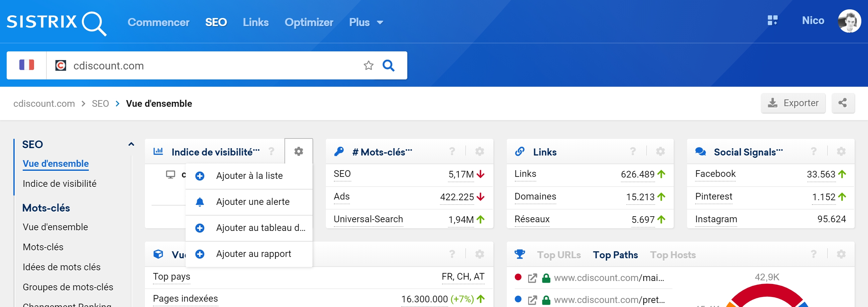868x307 pixels.
Task: Switch to the Top Paths tab
Action: [615, 255]
